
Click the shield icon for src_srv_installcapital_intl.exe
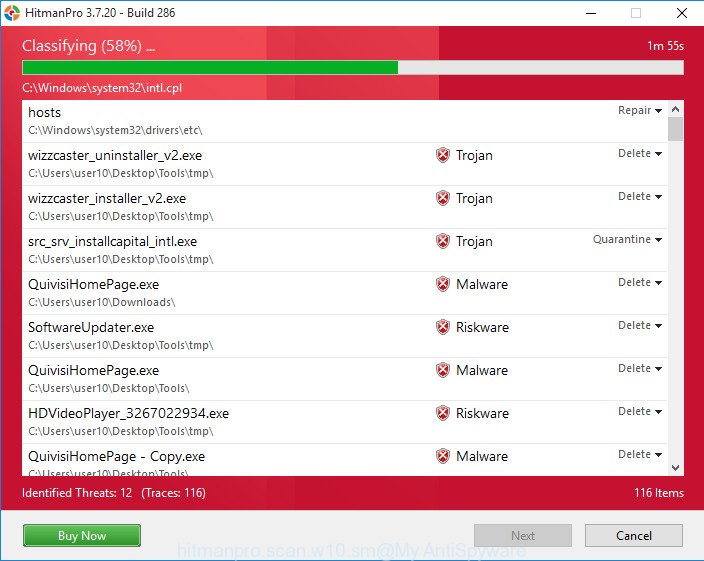point(443,241)
